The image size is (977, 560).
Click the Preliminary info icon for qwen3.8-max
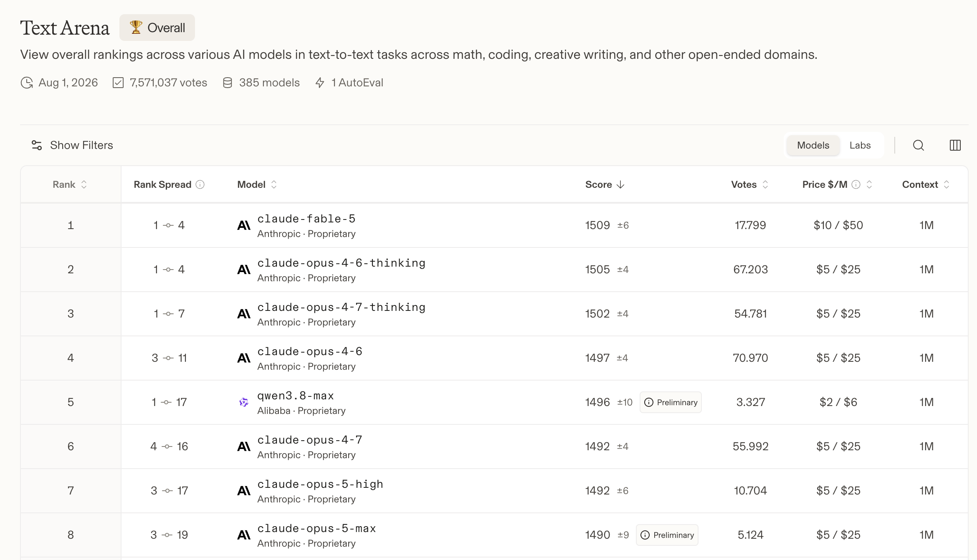(649, 402)
